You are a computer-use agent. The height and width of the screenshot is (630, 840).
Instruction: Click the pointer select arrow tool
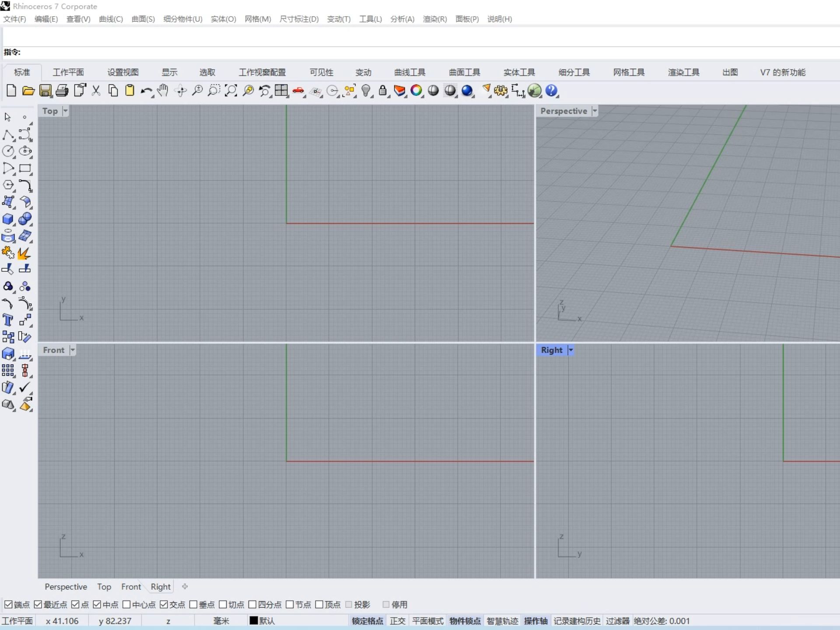tap(7, 117)
